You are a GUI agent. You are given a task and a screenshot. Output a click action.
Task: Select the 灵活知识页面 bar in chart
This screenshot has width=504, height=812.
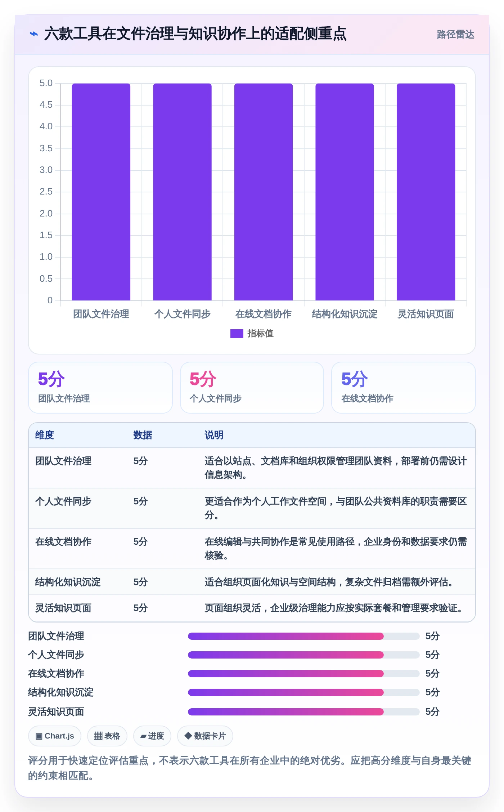(426, 192)
